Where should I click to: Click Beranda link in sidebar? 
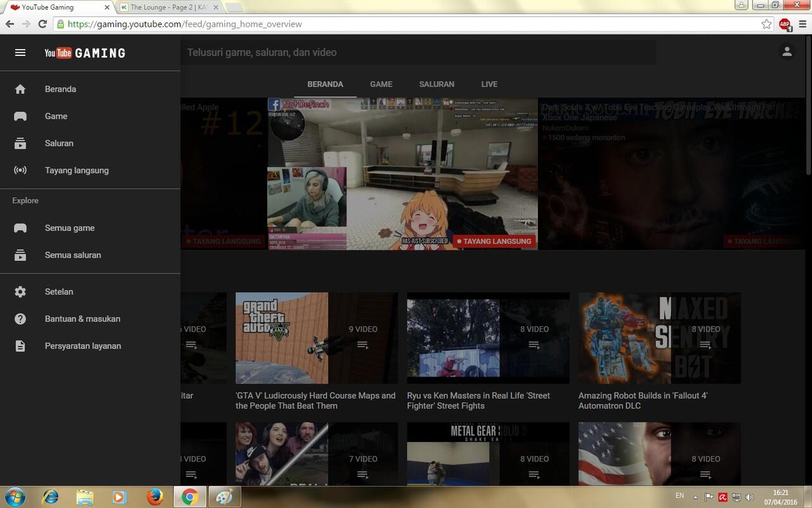60,90
